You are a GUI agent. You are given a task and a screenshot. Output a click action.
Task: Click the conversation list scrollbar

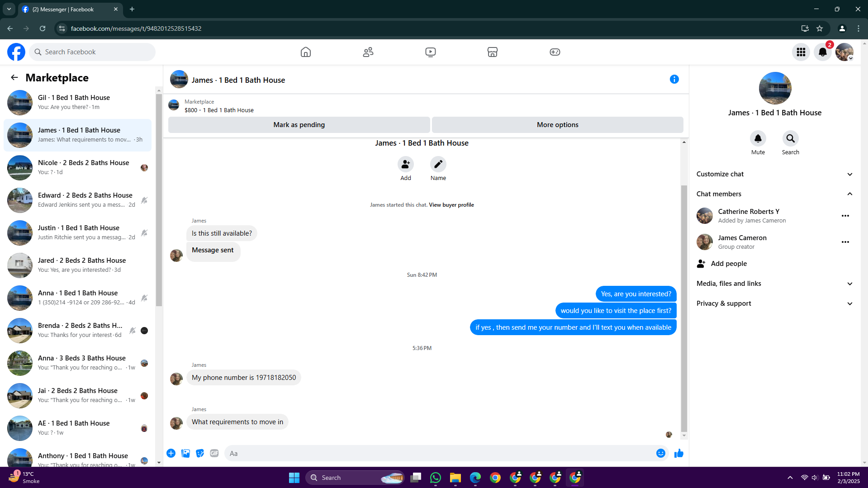click(x=159, y=199)
